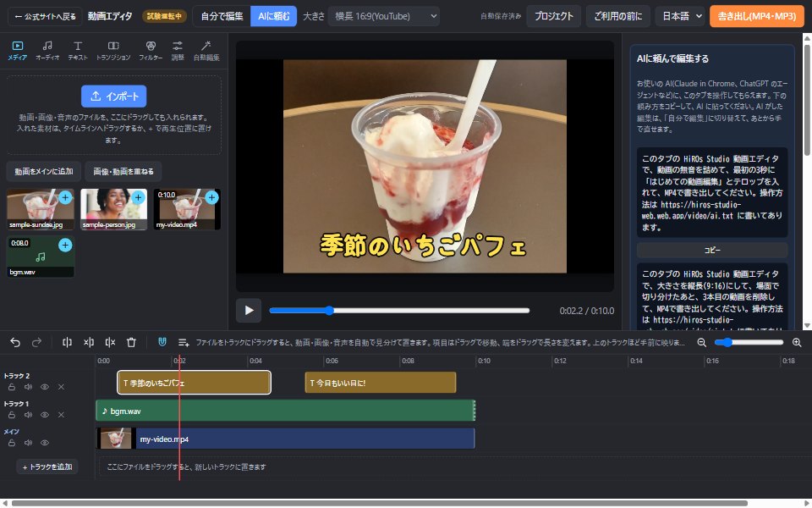Play the video preview
Image resolution: width=812 pixels, height=508 pixels.
[249, 311]
